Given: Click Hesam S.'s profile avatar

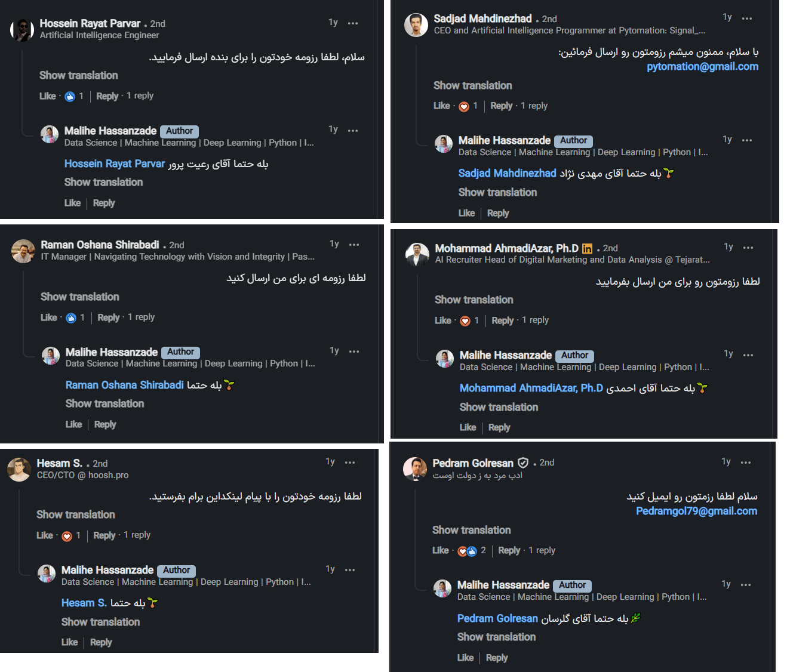Looking at the screenshot, I should point(19,470).
